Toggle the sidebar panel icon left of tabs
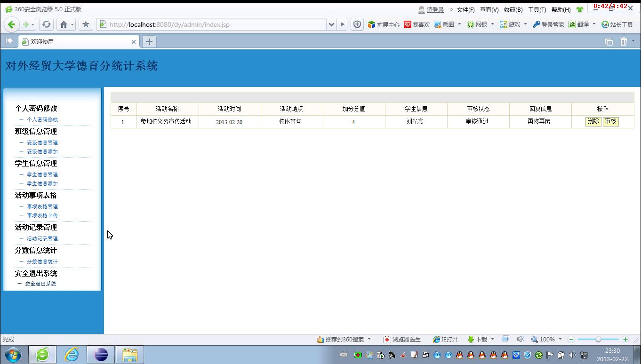641x364 pixels. pos(9,41)
